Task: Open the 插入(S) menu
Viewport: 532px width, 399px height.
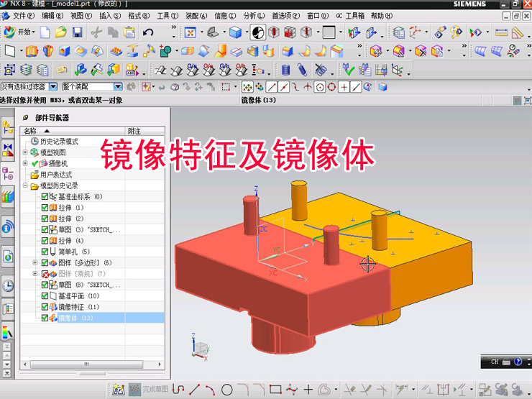Action: click(110, 15)
